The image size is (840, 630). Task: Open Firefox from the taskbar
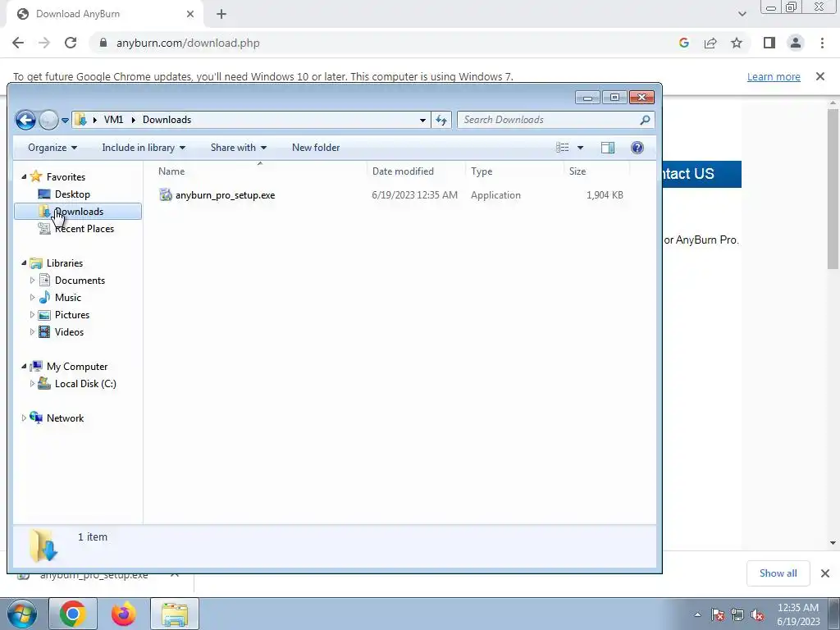pyautogui.click(x=123, y=614)
